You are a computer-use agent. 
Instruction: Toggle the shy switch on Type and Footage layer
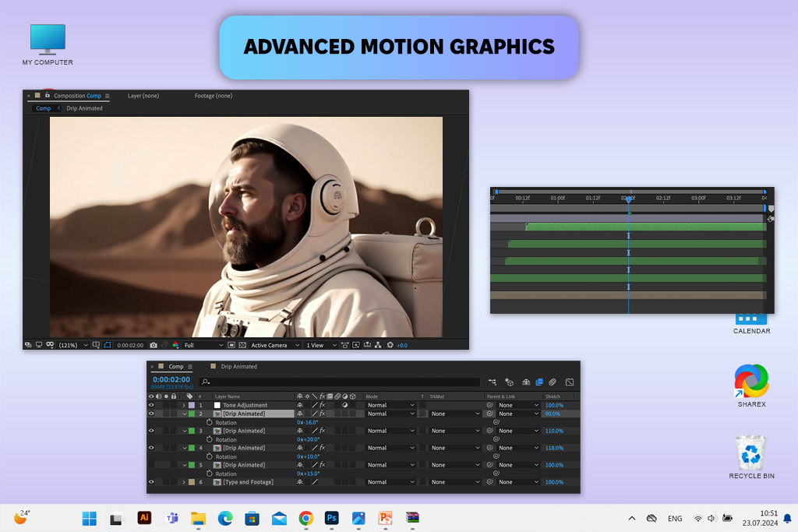(300, 481)
